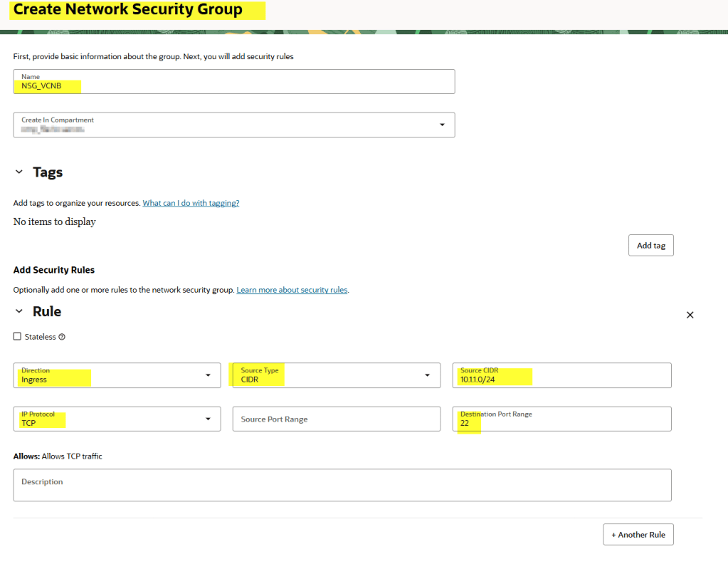This screenshot has height=564, width=728.
Task: Collapse the Rule section chevron
Action: pos(19,311)
